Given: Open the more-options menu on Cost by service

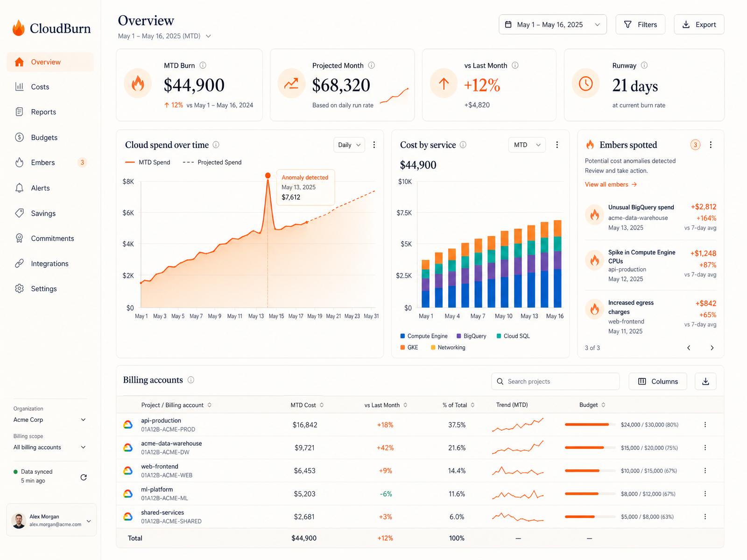Looking at the screenshot, I should click(557, 145).
